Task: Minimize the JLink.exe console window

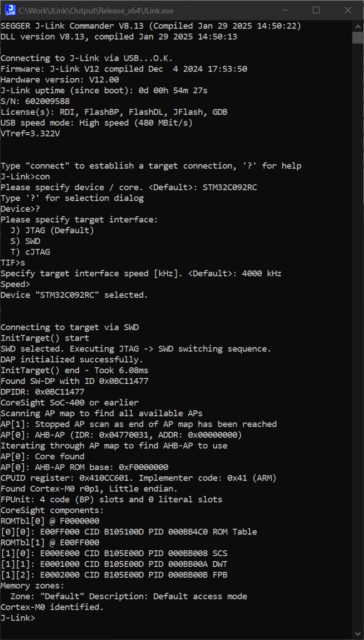Action: [x=285, y=10]
